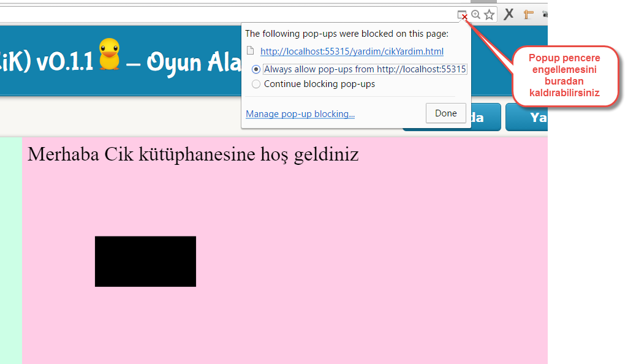Open Manage pop-up blocking link
Screen dimensions: 628x364
(300, 113)
